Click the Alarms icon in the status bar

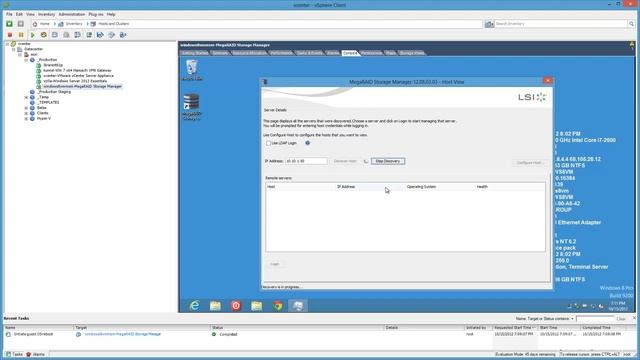(x=29, y=354)
